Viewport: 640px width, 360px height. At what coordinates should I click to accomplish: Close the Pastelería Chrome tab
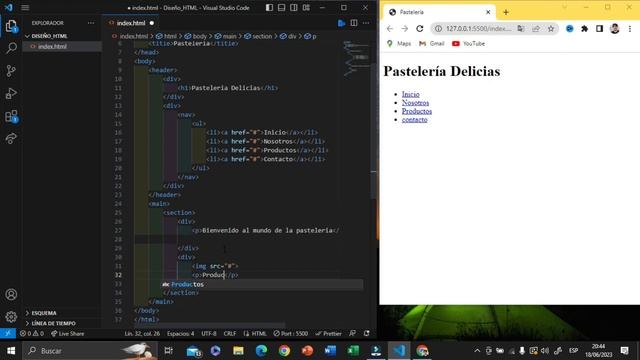488,12
